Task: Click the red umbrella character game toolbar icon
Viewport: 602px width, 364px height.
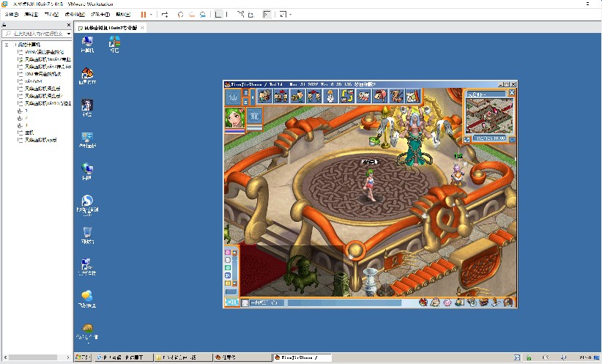Action: pos(380,96)
